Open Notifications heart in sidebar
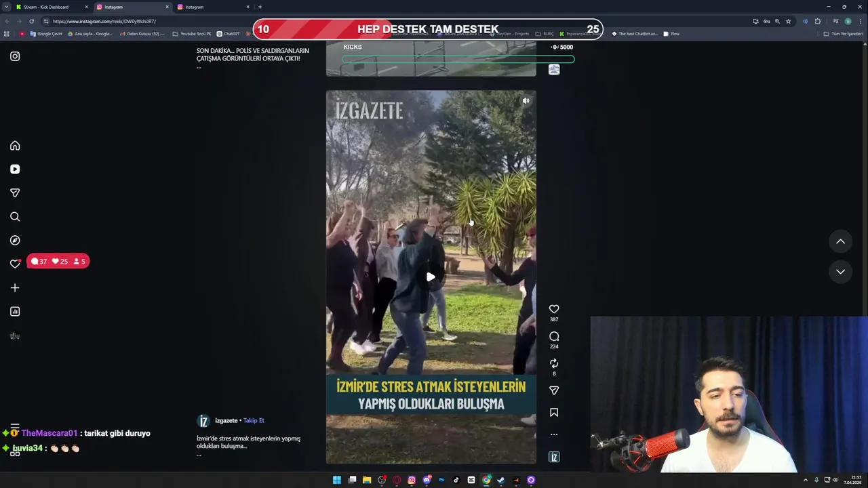The width and height of the screenshot is (868, 488). click(15, 264)
